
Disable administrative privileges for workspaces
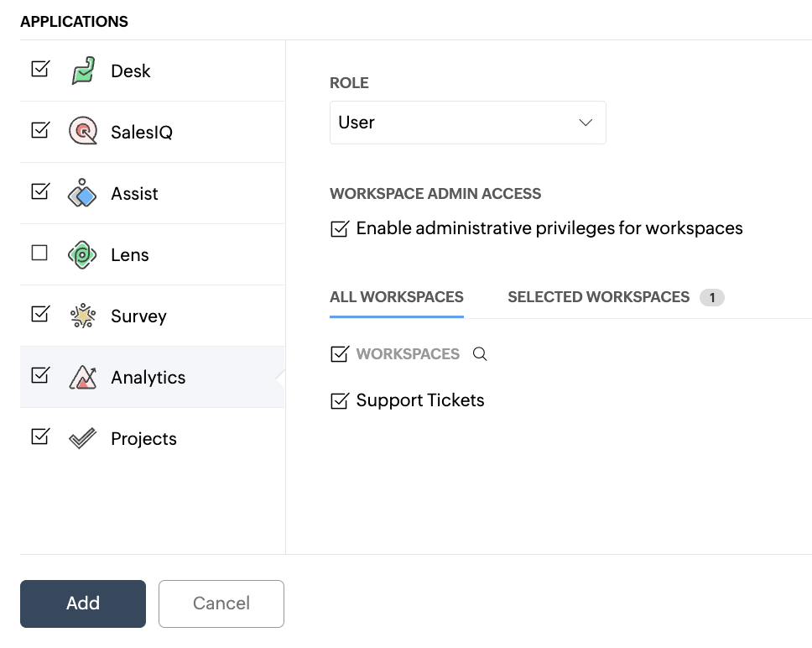pos(339,228)
